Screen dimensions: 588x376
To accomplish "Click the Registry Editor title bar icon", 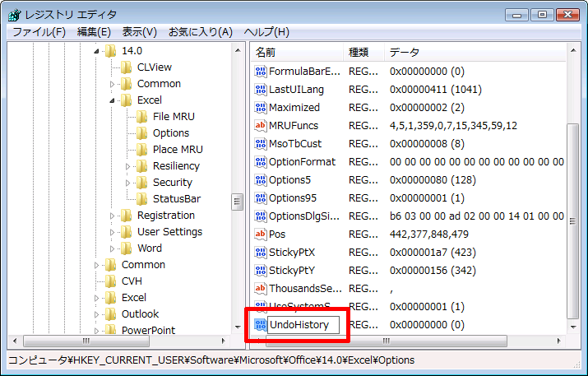I will coord(15,15).
